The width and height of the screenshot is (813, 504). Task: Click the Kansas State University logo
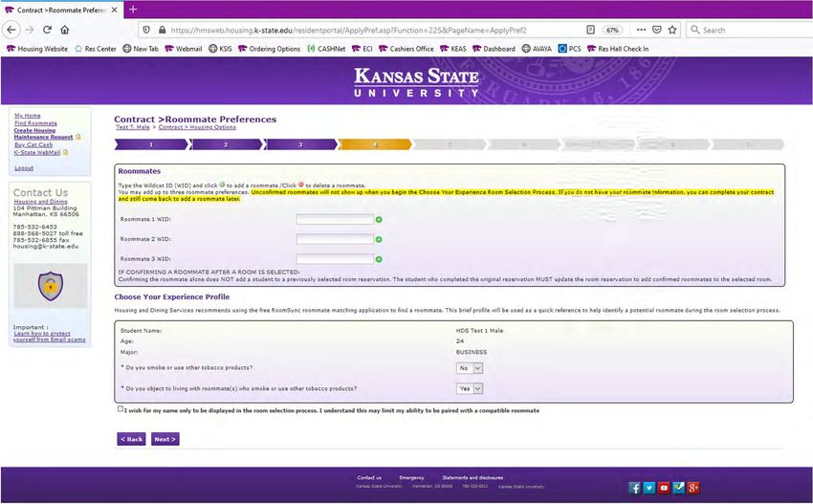click(x=416, y=82)
